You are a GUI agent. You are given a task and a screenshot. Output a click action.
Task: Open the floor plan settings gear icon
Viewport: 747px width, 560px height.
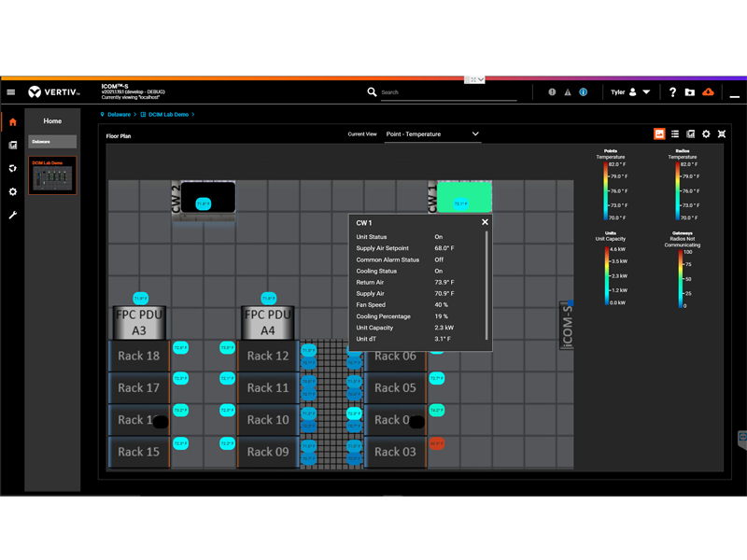click(706, 133)
